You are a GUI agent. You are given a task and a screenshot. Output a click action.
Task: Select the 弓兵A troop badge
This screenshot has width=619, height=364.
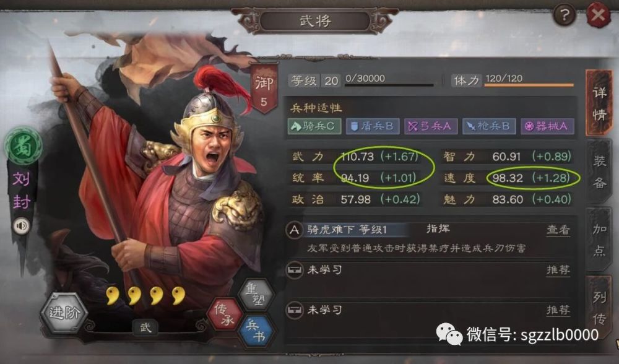point(430,126)
